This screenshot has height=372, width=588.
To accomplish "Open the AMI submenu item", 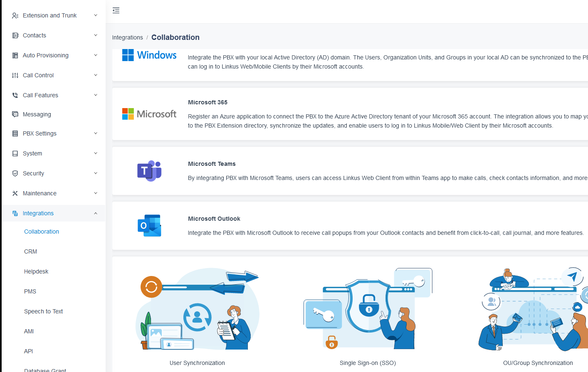I will pos(29,331).
